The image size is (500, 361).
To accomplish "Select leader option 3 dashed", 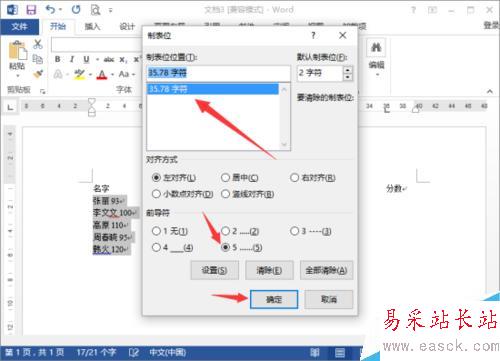I will coord(294,231).
